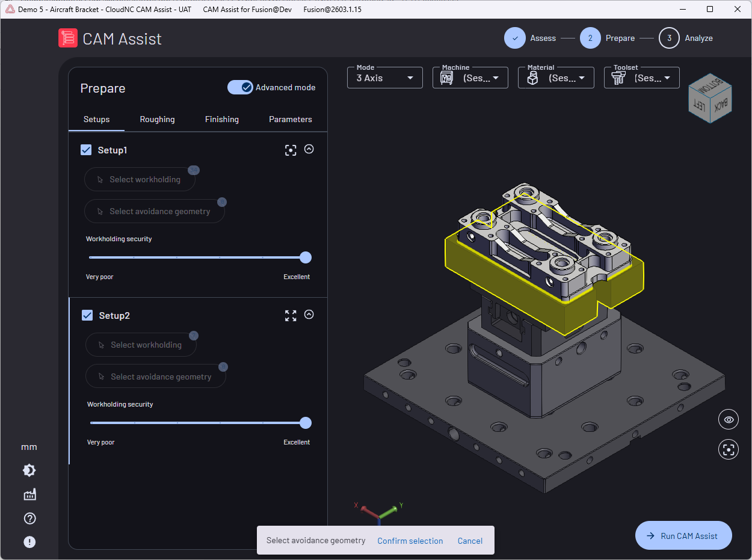This screenshot has width=752, height=560.
Task: Adjust Setup1 workholding security slider handle
Action: [x=306, y=257]
